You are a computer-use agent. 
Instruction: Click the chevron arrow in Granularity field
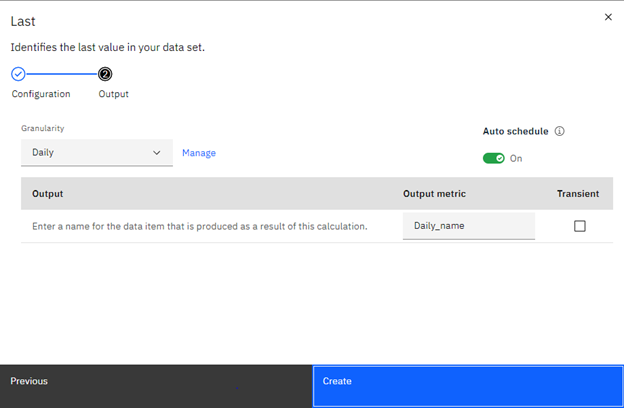[x=157, y=153]
